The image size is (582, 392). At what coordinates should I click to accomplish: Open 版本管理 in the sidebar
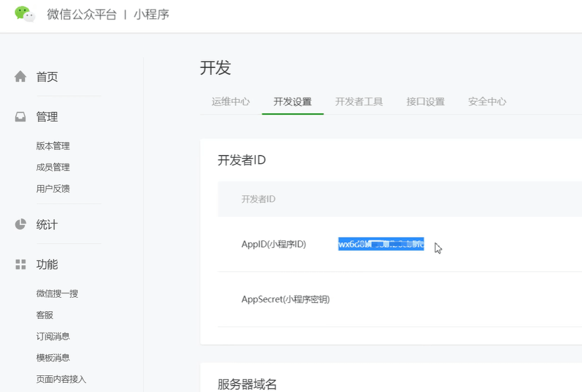point(53,146)
